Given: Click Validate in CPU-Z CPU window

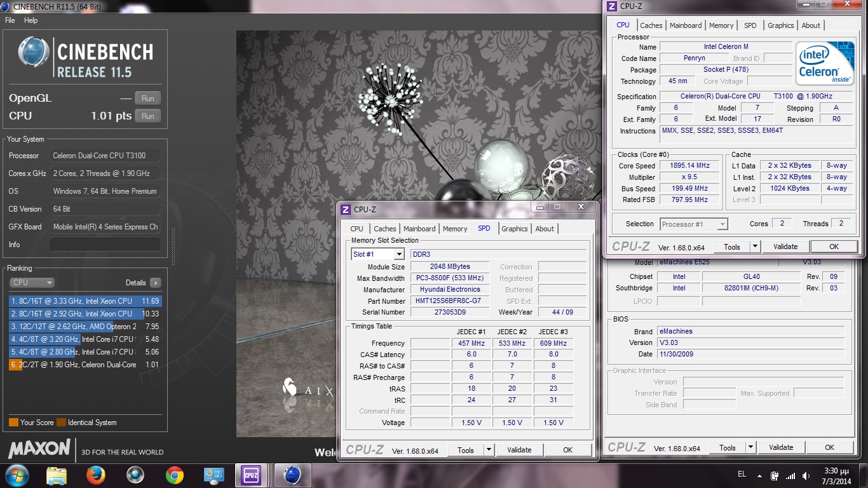Looking at the screenshot, I should (x=785, y=247).
